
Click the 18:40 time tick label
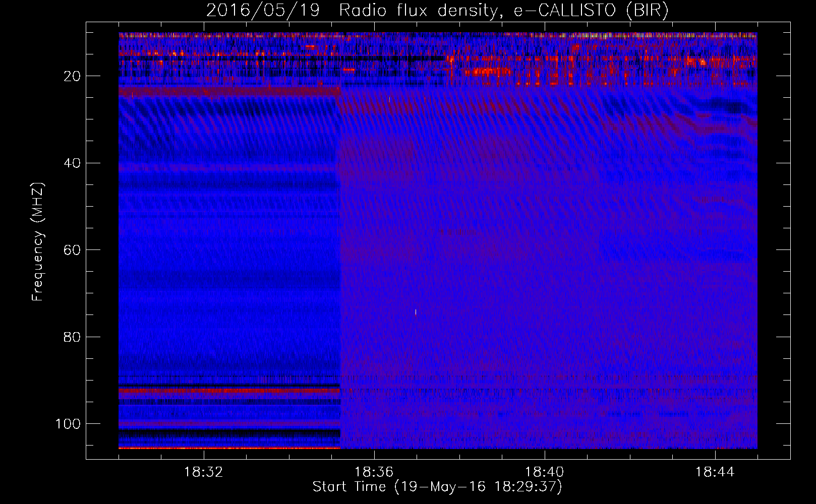[x=545, y=472]
